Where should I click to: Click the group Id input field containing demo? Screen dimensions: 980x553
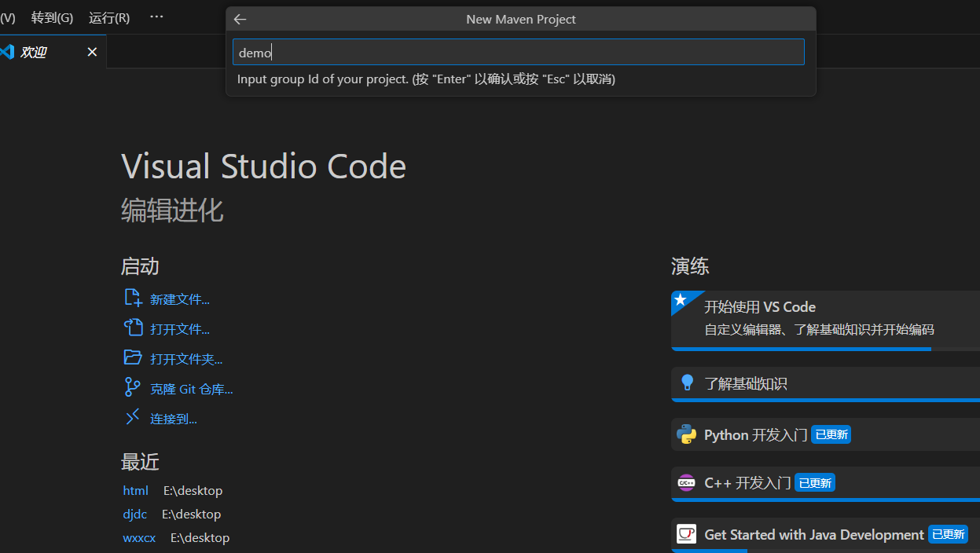click(x=519, y=52)
